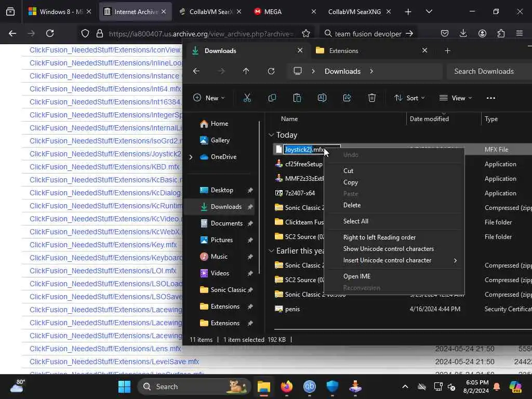The image size is (532, 399).
Task: Switch to the MEGA browser tab
Action: point(285,11)
